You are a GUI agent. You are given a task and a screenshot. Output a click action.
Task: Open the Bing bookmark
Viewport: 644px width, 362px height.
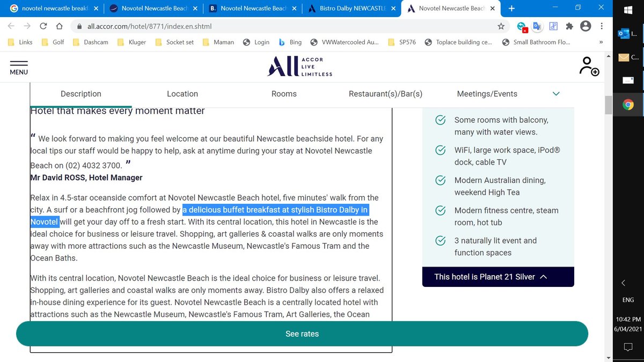290,42
